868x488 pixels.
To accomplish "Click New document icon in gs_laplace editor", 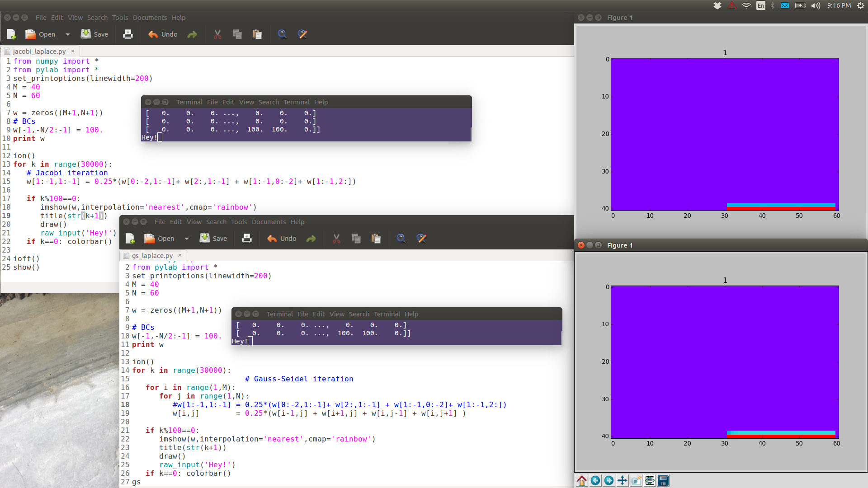I will tap(130, 239).
